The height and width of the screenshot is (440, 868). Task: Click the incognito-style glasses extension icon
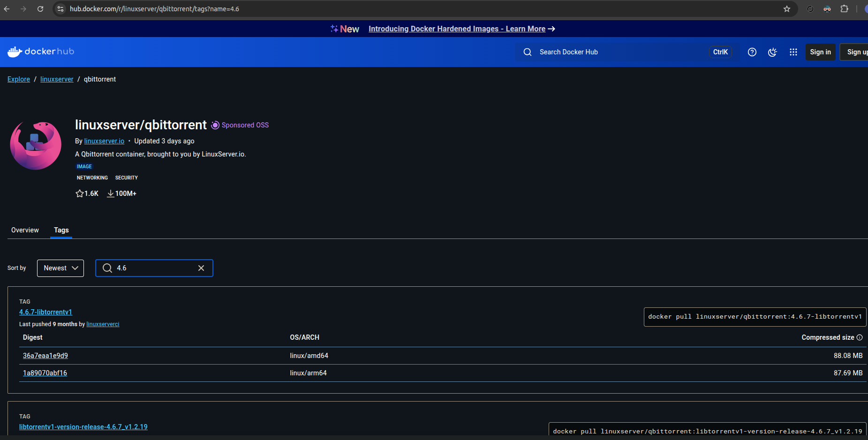(827, 9)
